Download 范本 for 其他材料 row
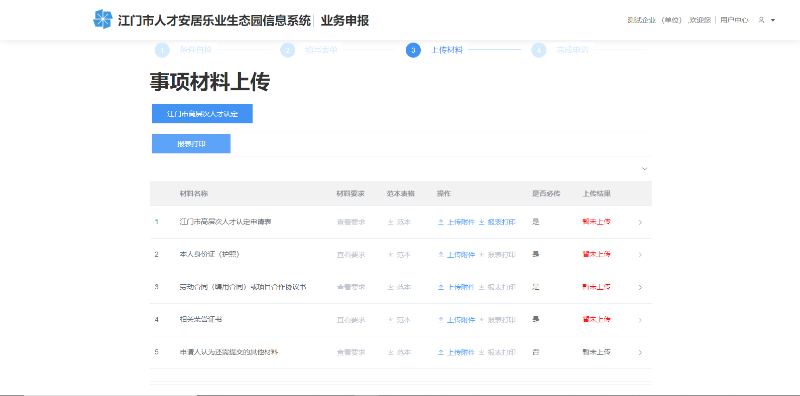 point(399,353)
